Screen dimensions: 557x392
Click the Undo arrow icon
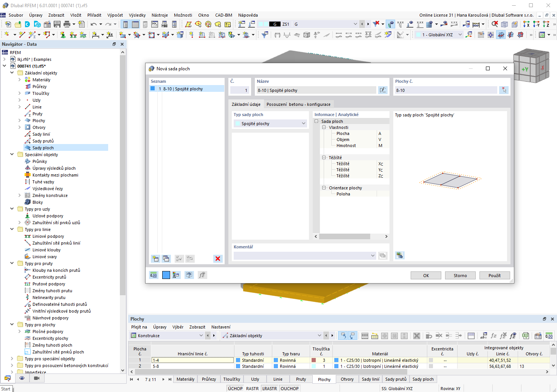(x=93, y=24)
